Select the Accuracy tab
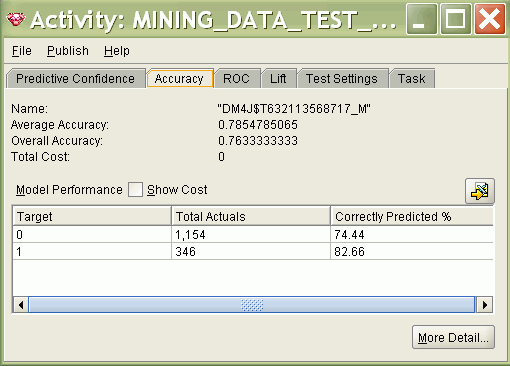The width and height of the screenshot is (510, 366). click(x=179, y=79)
